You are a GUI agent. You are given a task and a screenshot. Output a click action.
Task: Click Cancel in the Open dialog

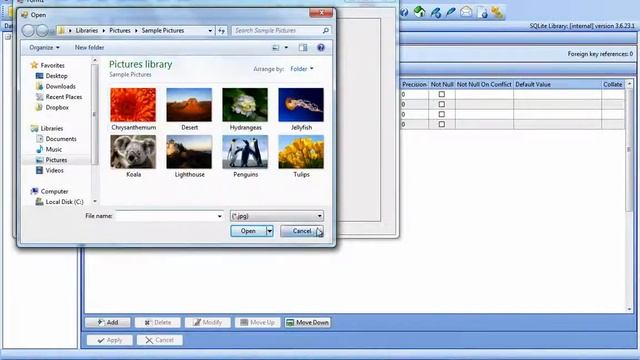click(x=302, y=231)
